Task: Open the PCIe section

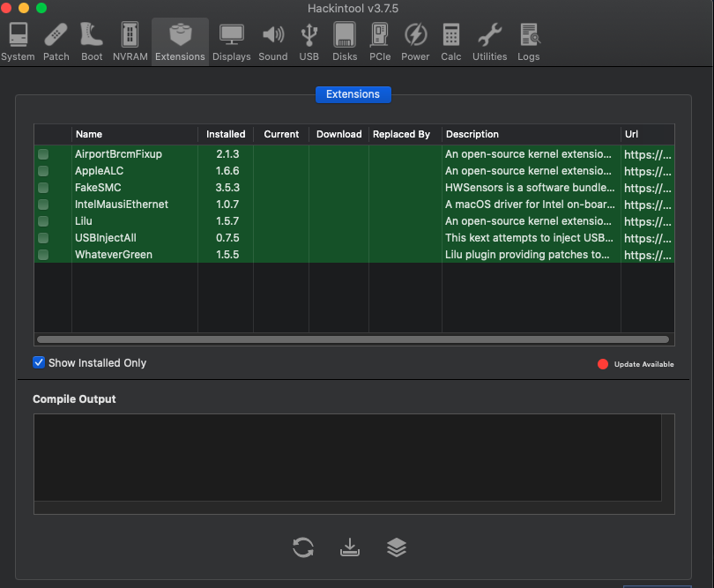Action: [x=380, y=42]
